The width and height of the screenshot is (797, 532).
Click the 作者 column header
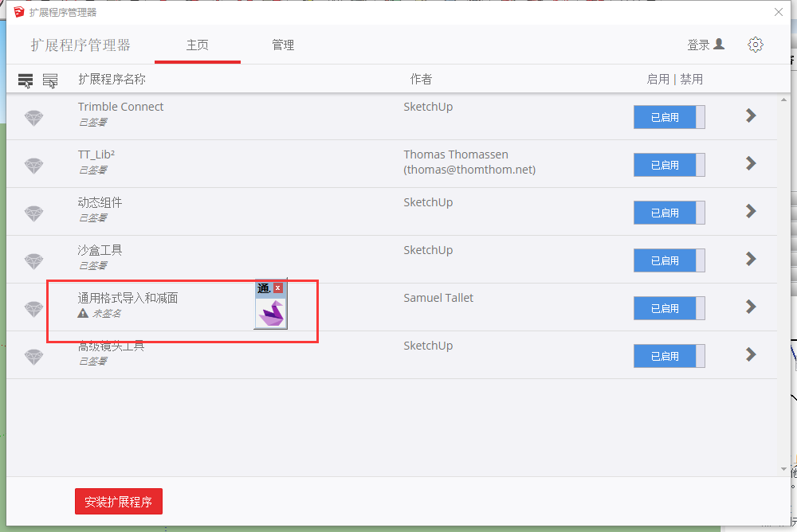[421, 80]
